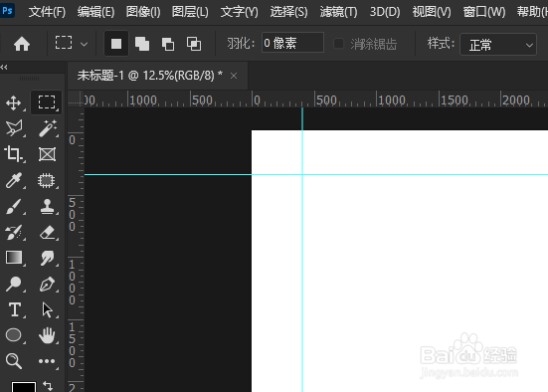Select the Brush tool
This screenshot has height=392, width=548.
tap(14, 206)
